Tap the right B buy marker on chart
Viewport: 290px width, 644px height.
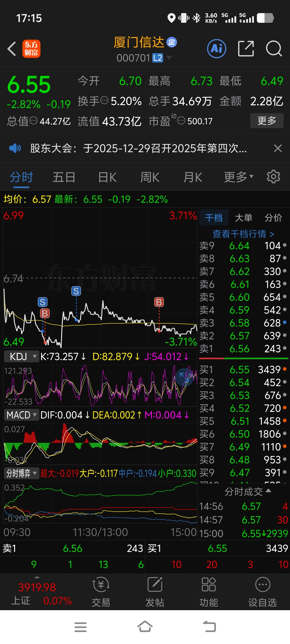[x=159, y=302]
